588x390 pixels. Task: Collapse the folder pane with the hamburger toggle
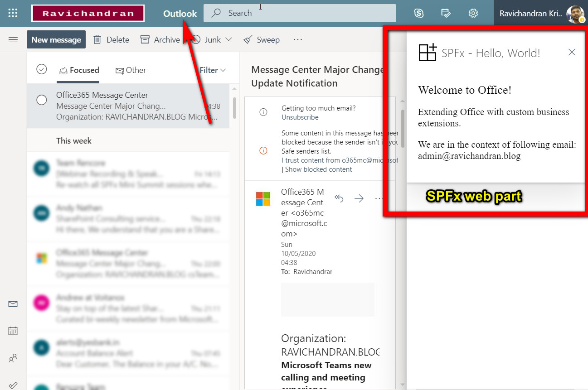(x=13, y=39)
